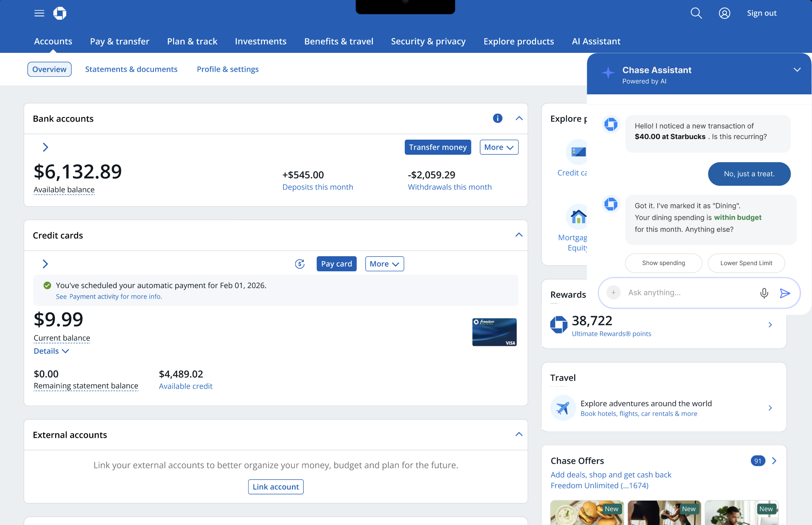Click the microphone icon in assistant

click(764, 293)
